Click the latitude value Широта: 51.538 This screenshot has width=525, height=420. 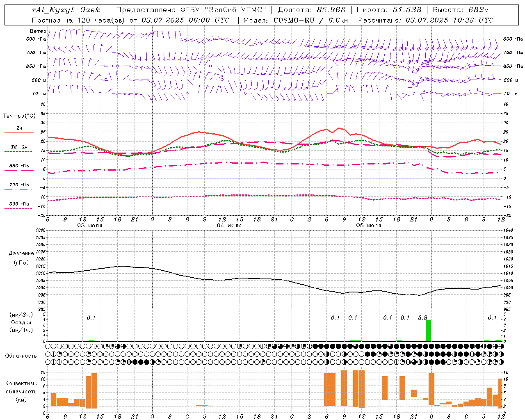tap(389, 10)
